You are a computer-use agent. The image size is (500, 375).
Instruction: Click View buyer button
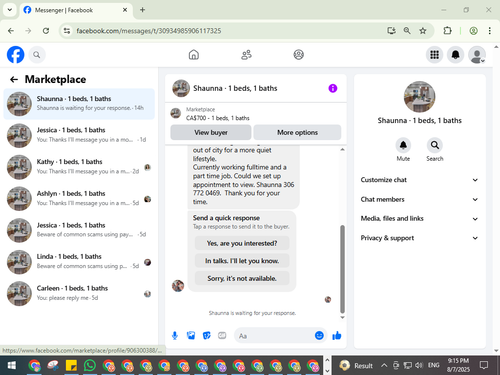[x=211, y=133]
